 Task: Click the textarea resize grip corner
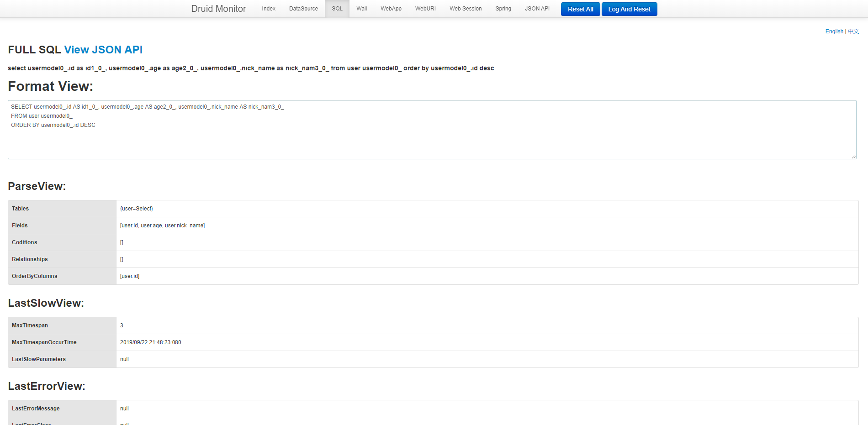854,157
